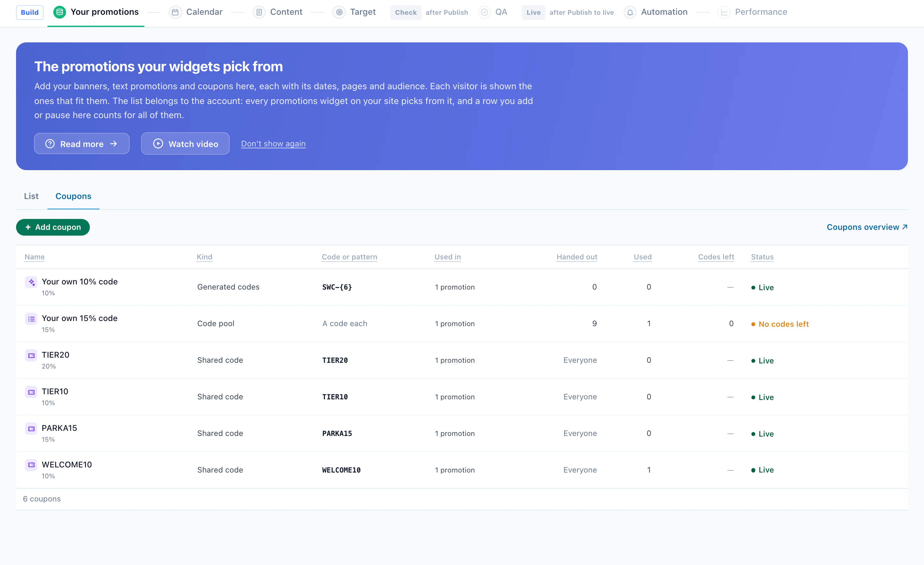924x565 pixels.
Task: Click the PARKA15 coupon name
Action: pos(59,428)
